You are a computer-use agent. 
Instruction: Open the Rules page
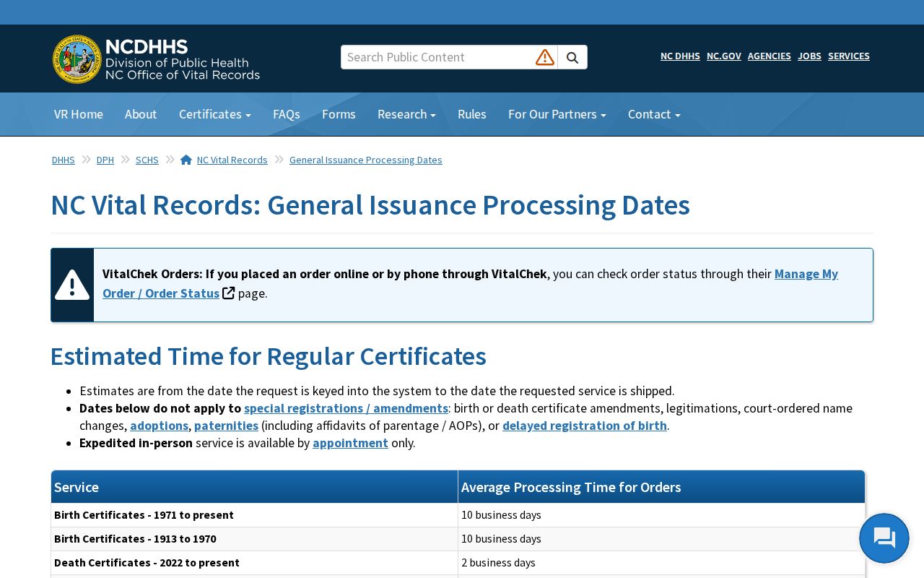coord(472,114)
